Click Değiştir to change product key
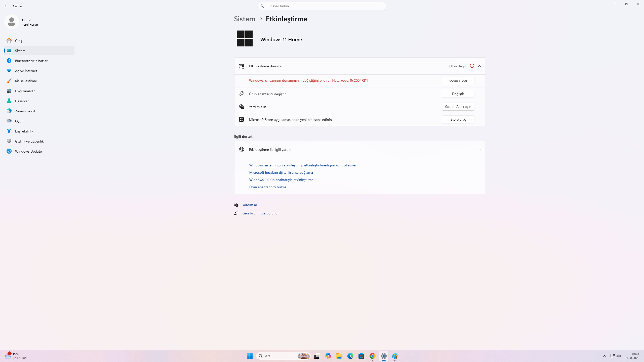Viewport: 644px width, 362px height. [x=458, y=94]
